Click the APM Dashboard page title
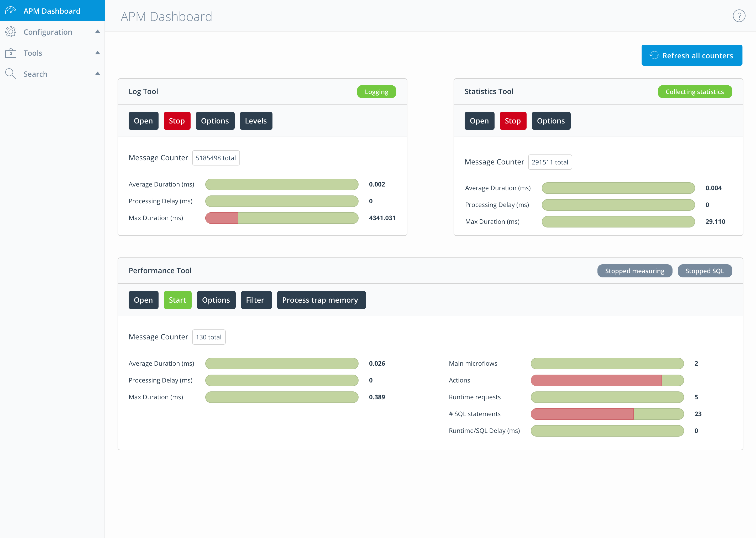 pos(166,17)
